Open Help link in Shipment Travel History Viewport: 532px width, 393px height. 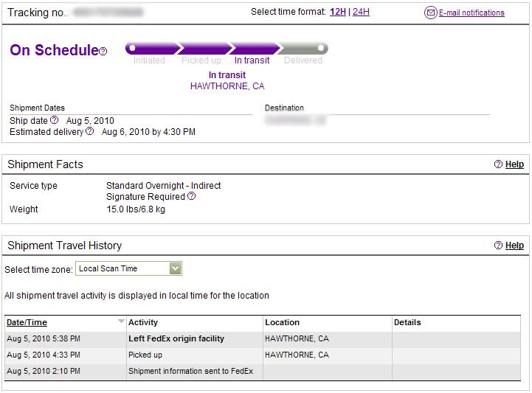pyautogui.click(x=514, y=246)
